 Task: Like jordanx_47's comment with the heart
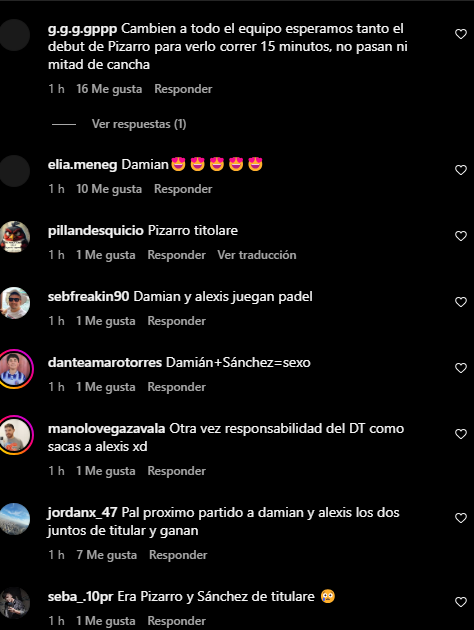[461, 518]
